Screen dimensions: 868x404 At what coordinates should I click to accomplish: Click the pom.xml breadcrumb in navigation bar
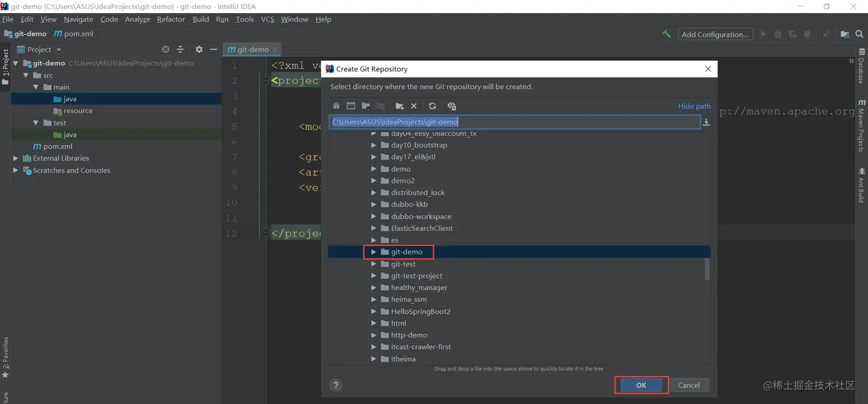74,34
